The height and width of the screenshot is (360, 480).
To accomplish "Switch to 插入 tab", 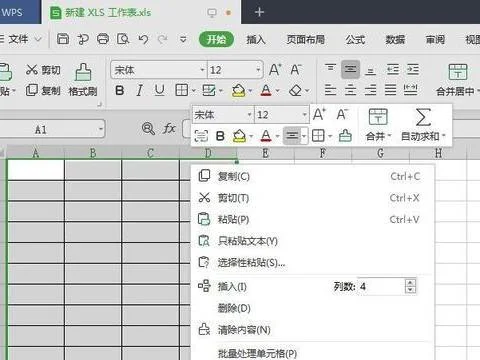I will (x=256, y=40).
